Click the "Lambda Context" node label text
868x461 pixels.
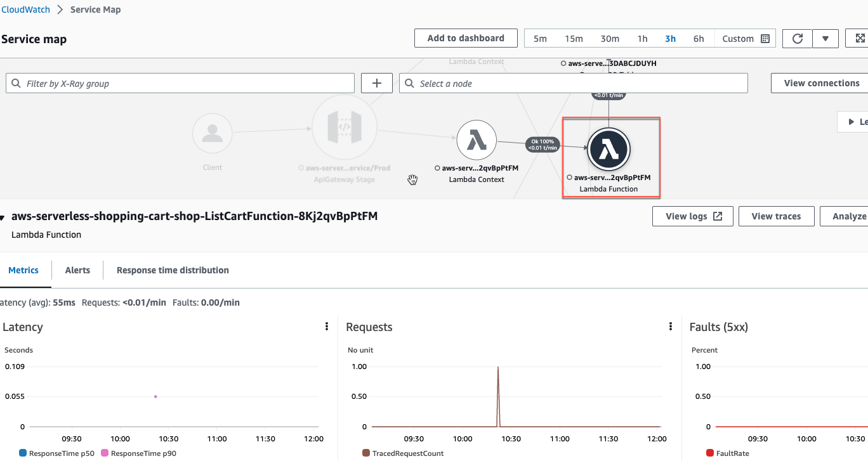(x=477, y=179)
